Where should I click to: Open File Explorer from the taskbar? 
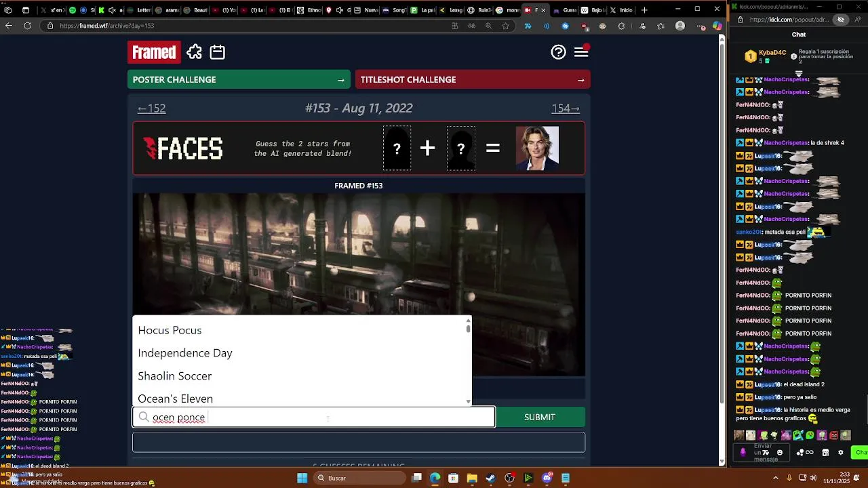point(472,478)
